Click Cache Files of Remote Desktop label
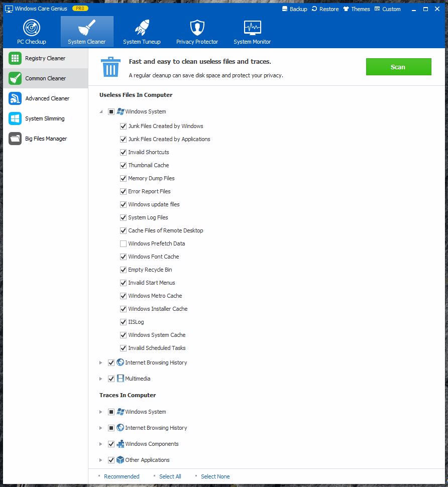This screenshot has height=487, width=448. 166,230
